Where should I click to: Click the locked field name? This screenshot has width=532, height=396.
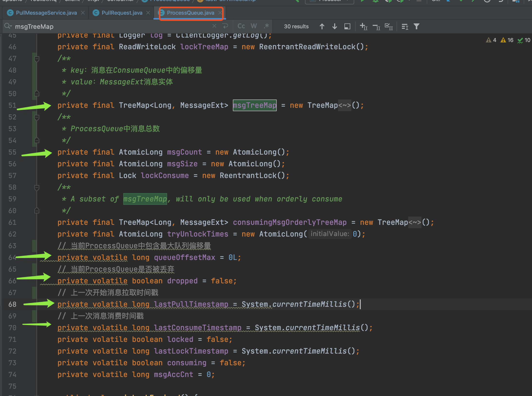[x=180, y=339]
